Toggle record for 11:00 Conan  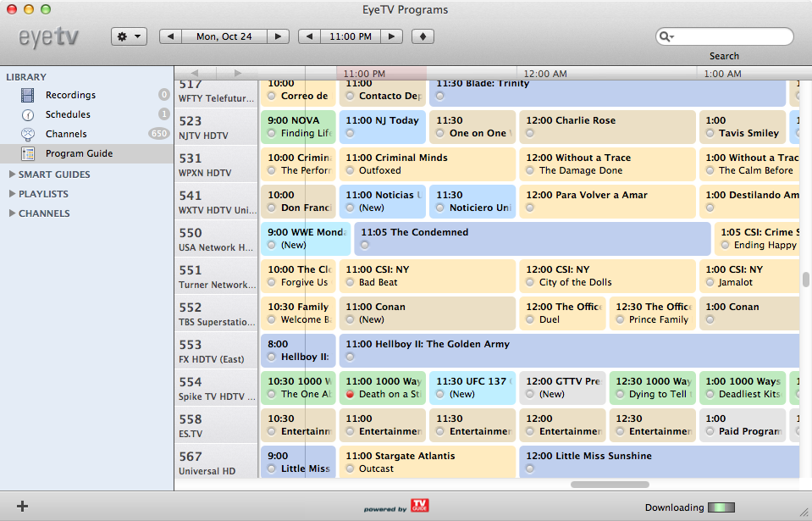(350, 319)
